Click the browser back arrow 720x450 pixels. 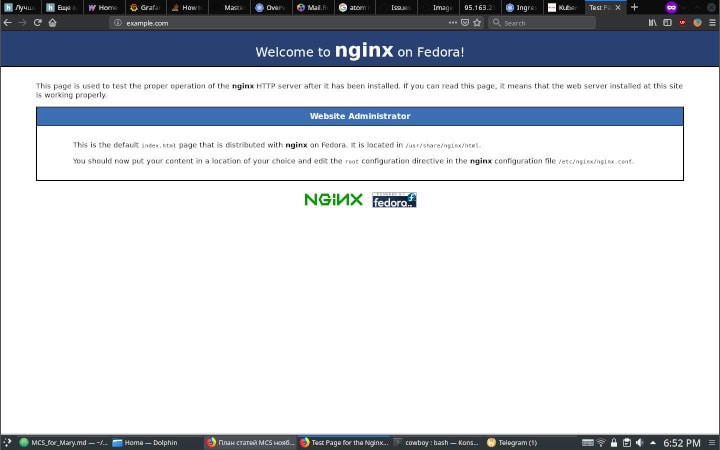pyautogui.click(x=8, y=22)
